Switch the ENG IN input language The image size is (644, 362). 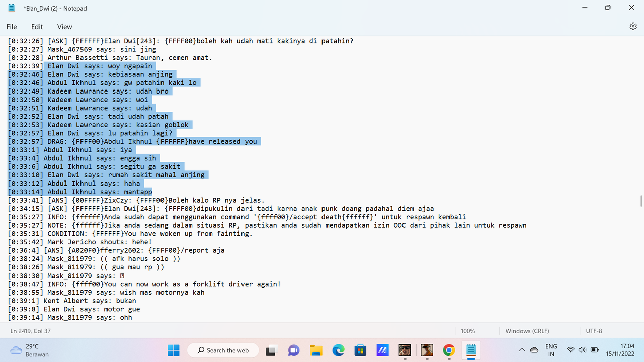coord(551,350)
